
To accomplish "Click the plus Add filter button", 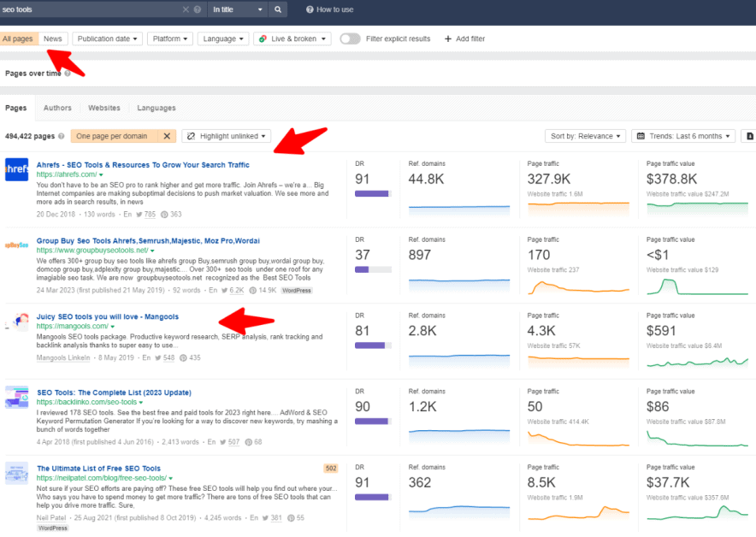I will 464,38.
